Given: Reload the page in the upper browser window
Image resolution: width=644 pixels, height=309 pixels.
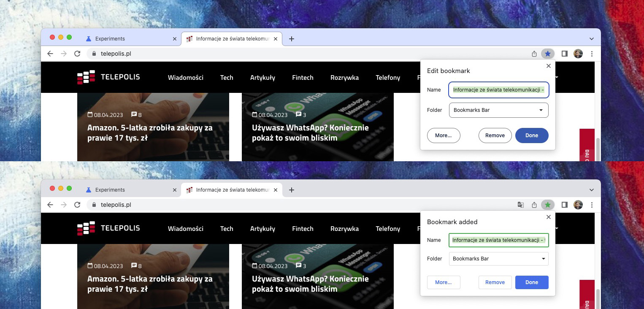Looking at the screenshot, I should (x=77, y=54).
